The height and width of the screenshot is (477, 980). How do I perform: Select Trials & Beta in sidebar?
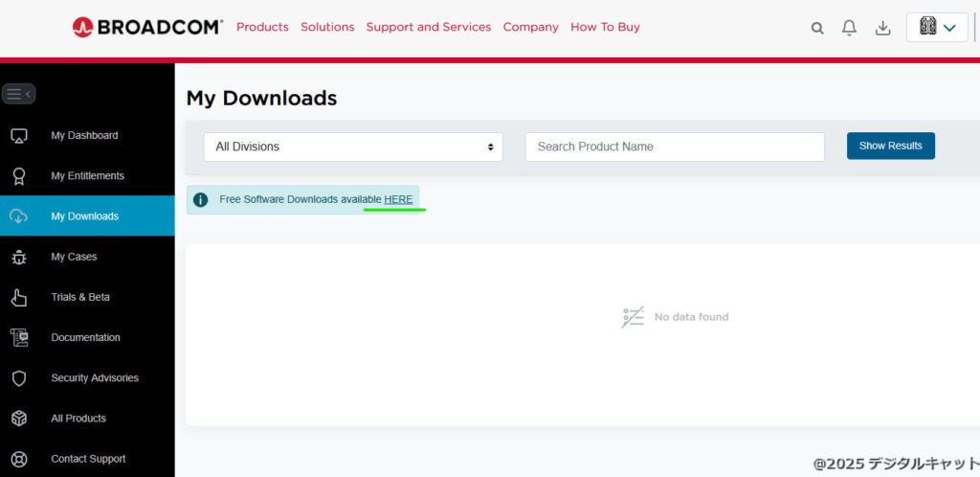coord(80,297)
